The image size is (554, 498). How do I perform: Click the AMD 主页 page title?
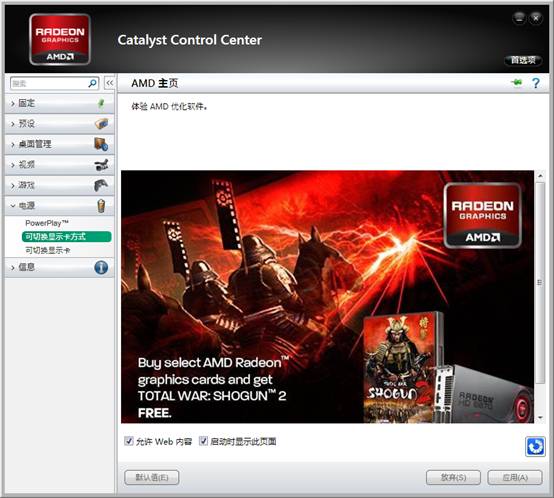[x=155, y=83]
